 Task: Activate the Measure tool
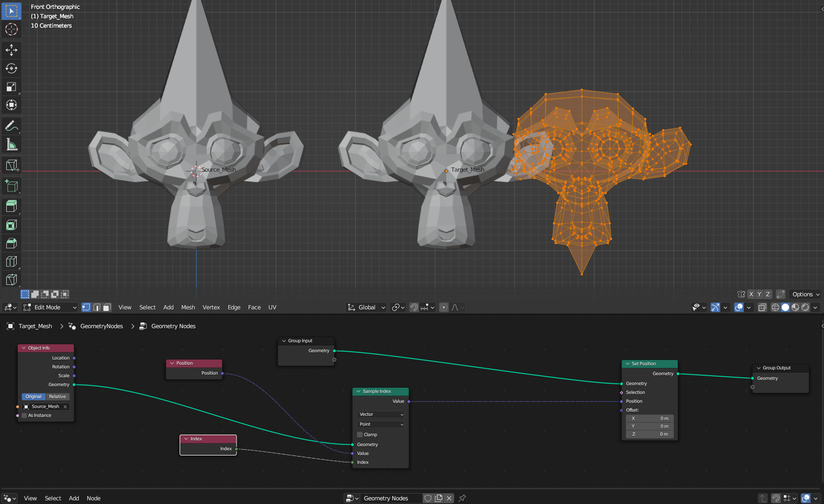(x=11, y=145)
